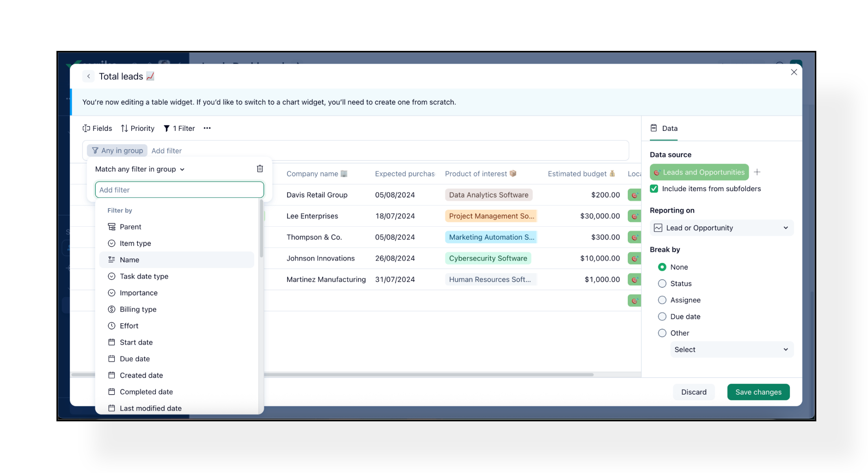Click the back arrow beside Total leads

(x=89, y=76)
